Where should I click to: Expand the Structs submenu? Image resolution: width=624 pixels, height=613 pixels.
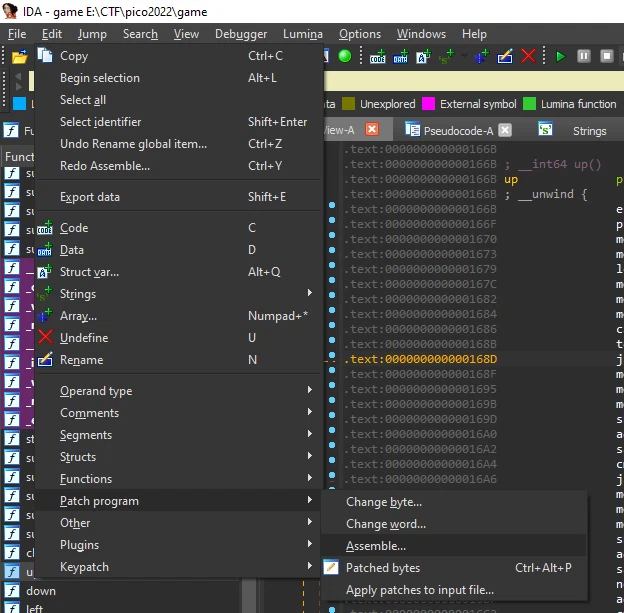coord(310,456)
